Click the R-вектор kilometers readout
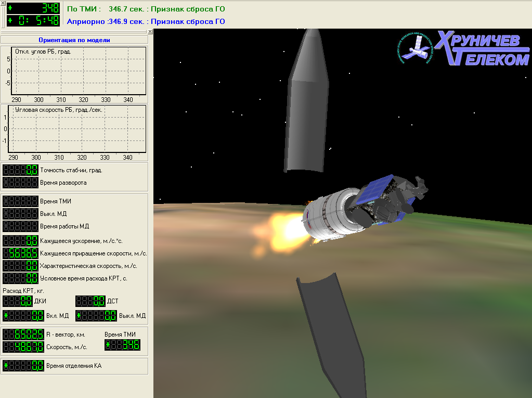 [x=21, y=335]
